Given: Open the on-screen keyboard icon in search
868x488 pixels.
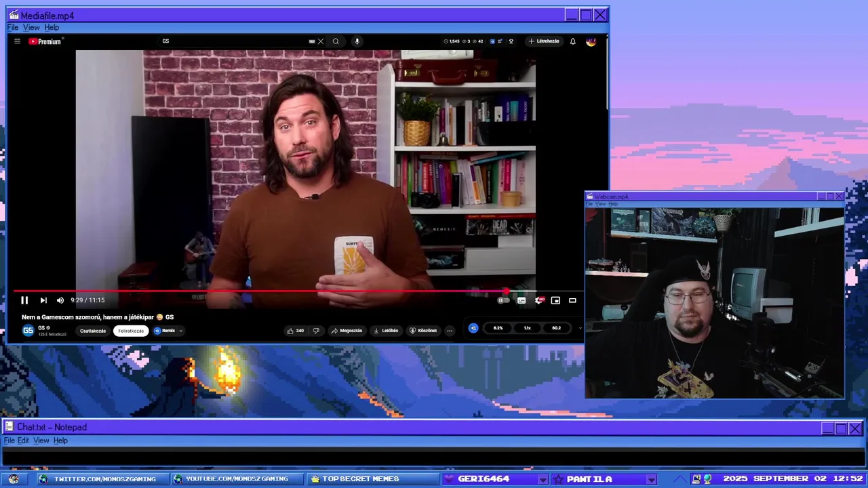Looking at the screenshot, I should 312,41.
